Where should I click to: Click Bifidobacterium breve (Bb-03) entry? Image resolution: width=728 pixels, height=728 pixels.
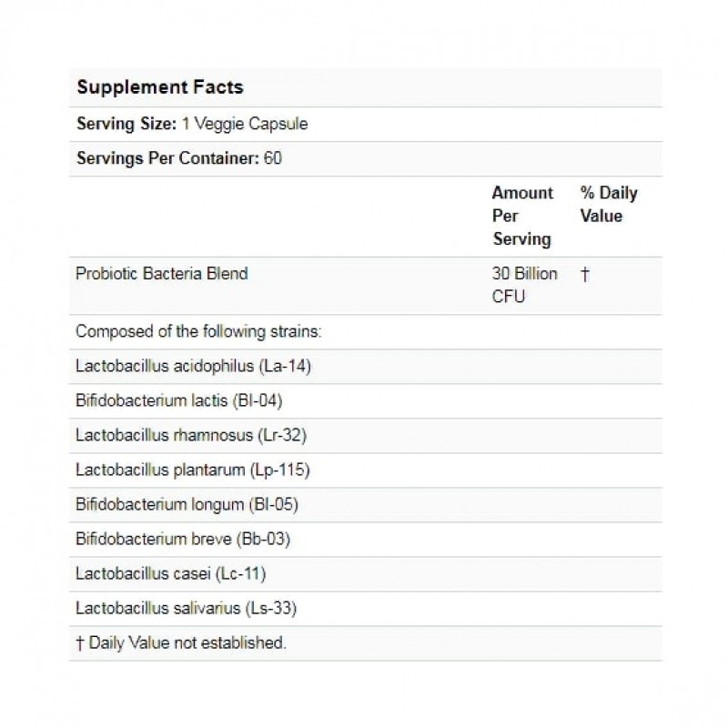click(x=183, y=540)
